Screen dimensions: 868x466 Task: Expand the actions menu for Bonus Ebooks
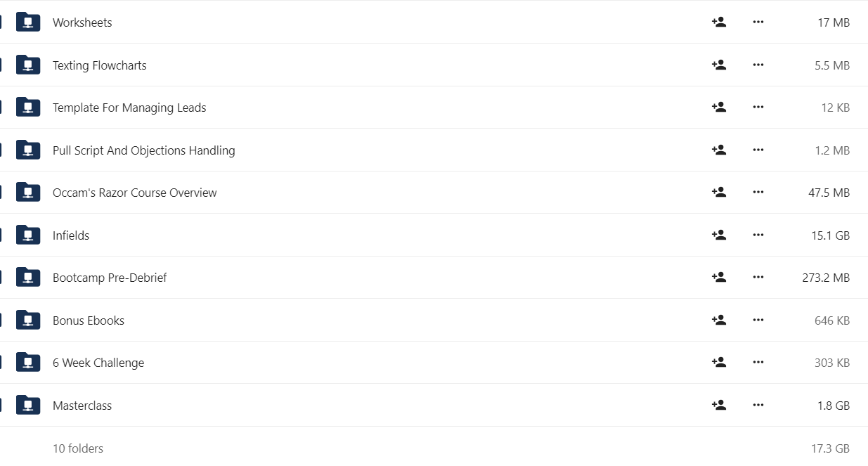tap(758, 320)
